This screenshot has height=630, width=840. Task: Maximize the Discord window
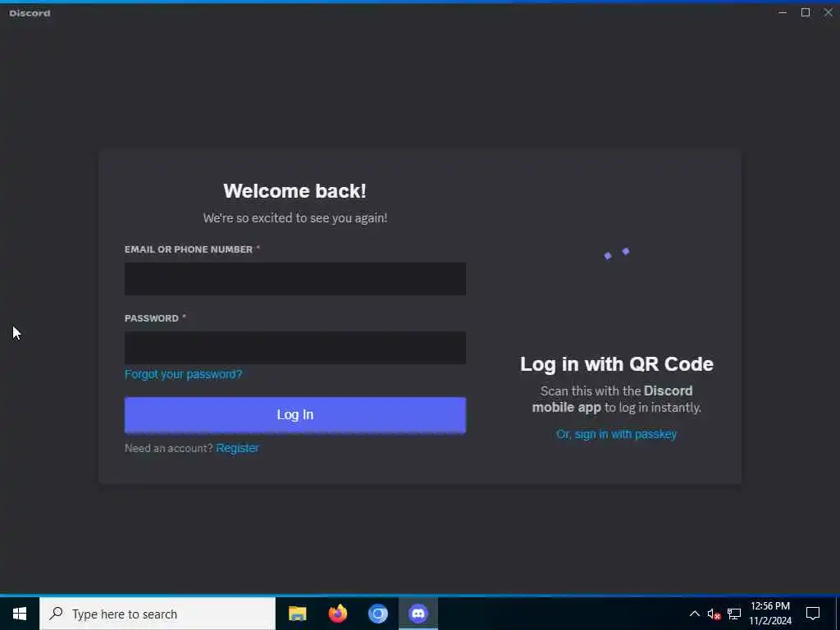[x=806, y=12]
